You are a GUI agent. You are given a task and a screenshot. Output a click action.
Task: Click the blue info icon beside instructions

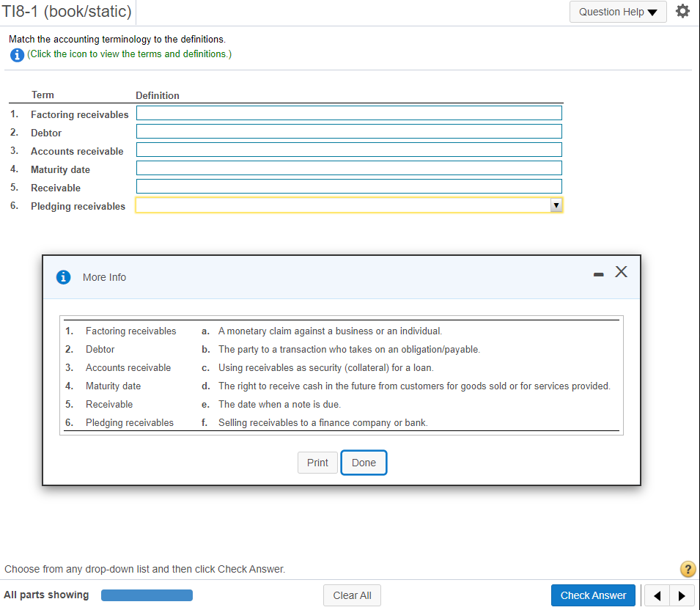point(17,55)
